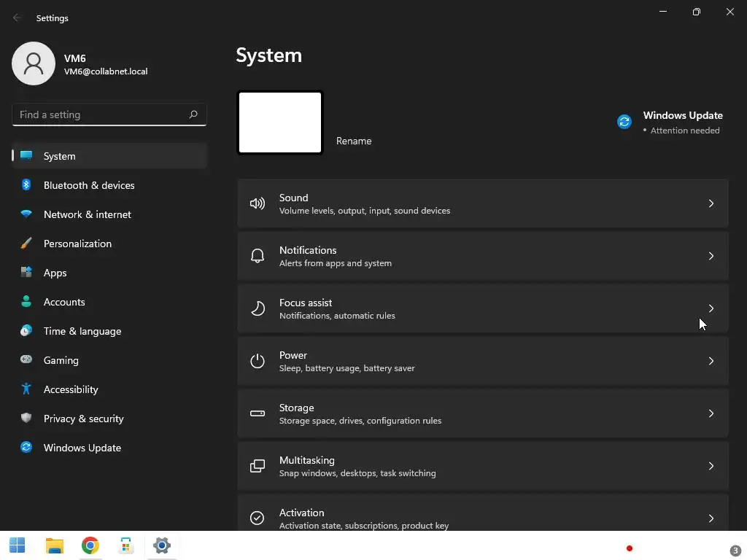Open the Apps section
Screen dimensions: 747x560
[x=109, y=273]
